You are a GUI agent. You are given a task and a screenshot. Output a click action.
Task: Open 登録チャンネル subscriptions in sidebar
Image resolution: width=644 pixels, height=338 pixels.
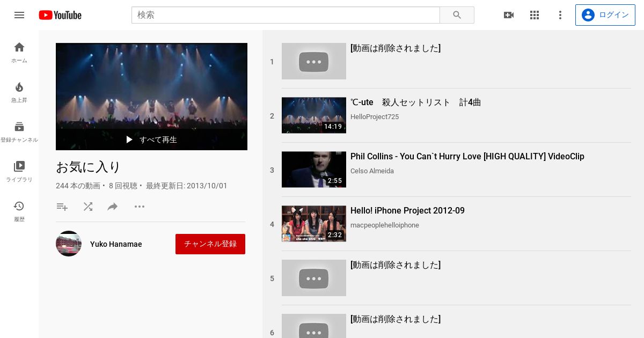coord(19,132)
